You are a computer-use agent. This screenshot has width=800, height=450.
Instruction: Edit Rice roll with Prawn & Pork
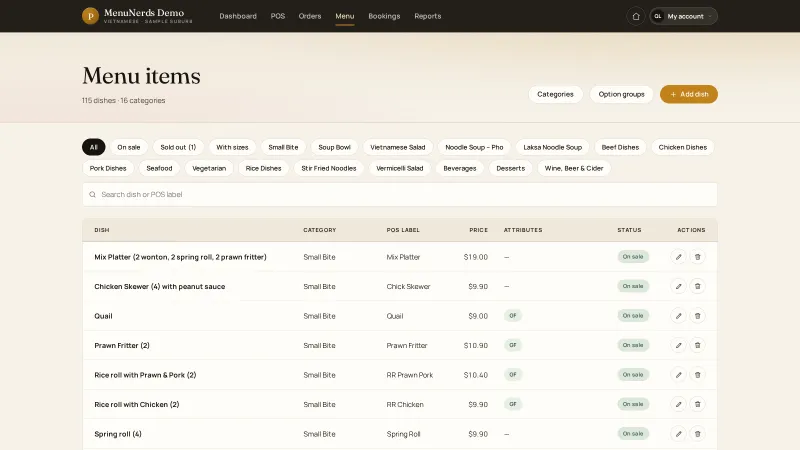tap(678, 375)
